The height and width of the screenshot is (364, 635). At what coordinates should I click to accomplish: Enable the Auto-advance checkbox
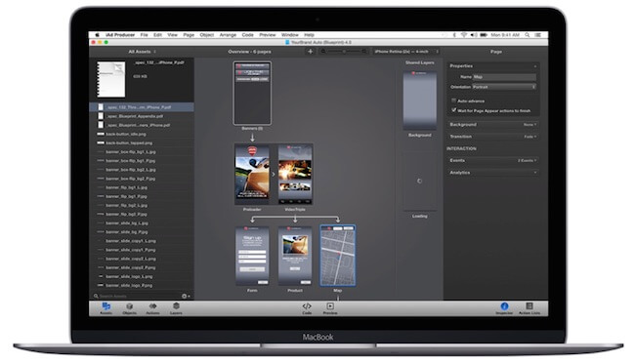453,101
